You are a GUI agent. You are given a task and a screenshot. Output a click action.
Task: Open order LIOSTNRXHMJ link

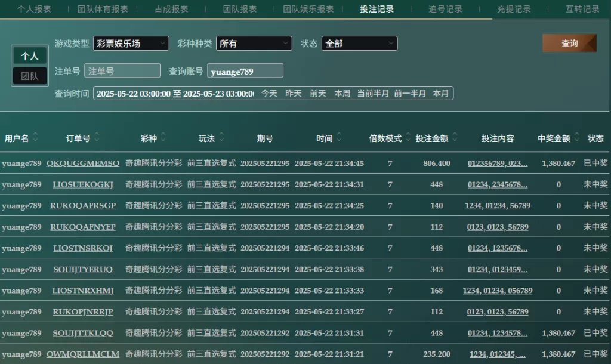pyautogui.click(x=83, y=291)
